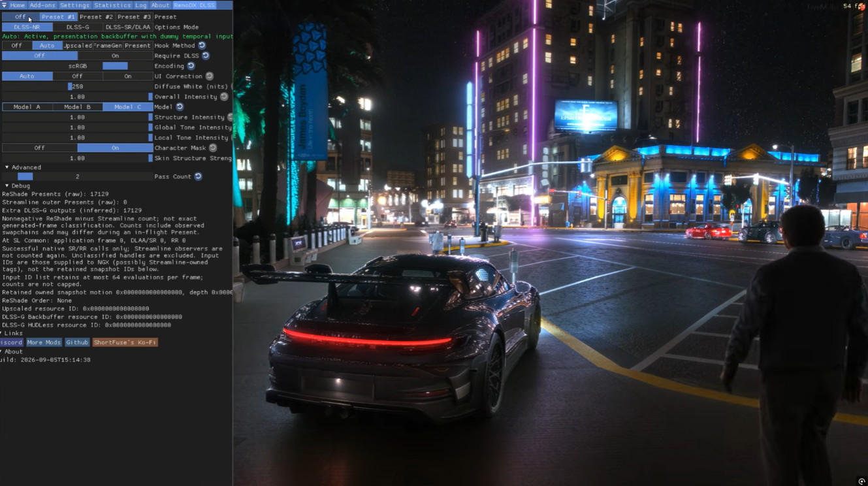Reset the Model selection to default
The height and width of the screenshot is (486, 868).
(x=180, y=106)
